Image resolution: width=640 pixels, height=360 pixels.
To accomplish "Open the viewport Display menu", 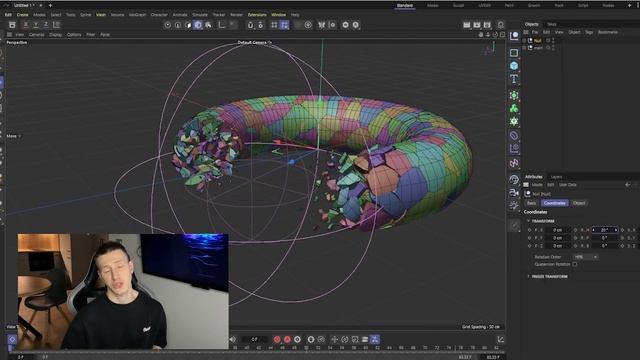I will 56,35.
